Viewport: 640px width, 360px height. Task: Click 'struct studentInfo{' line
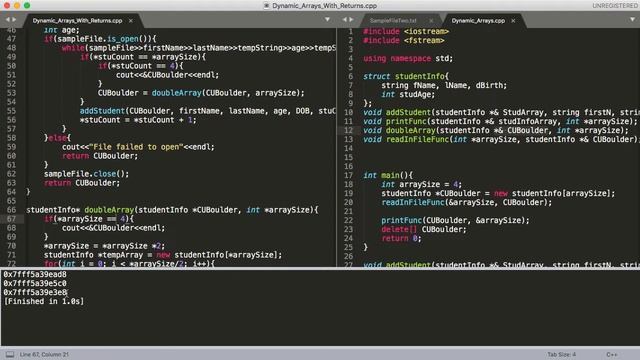(x=406, y=76)
